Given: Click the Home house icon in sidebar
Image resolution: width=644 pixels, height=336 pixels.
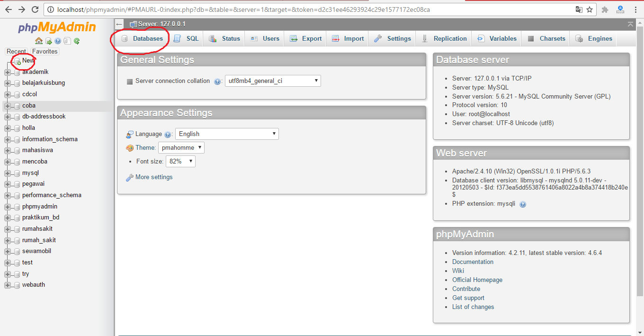Looking at the screenshot, I should [x=39, y=41].
